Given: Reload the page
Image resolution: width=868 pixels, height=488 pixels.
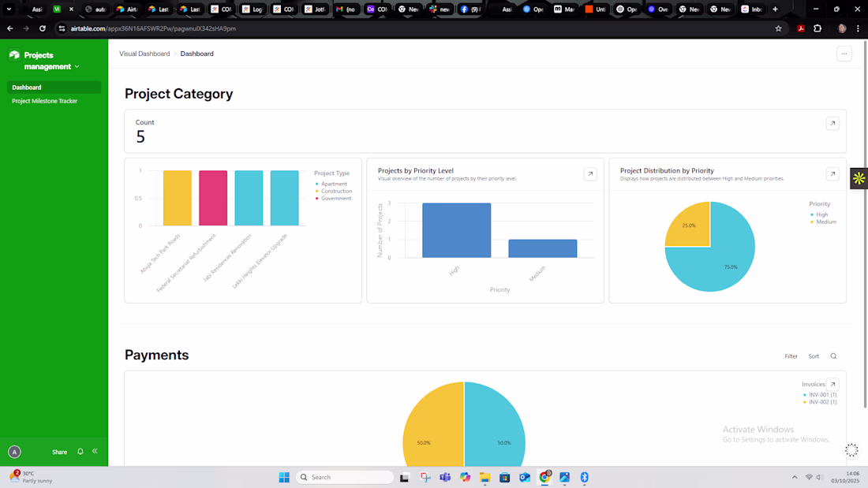Looking at the screenshot, I should pos(43,28).
